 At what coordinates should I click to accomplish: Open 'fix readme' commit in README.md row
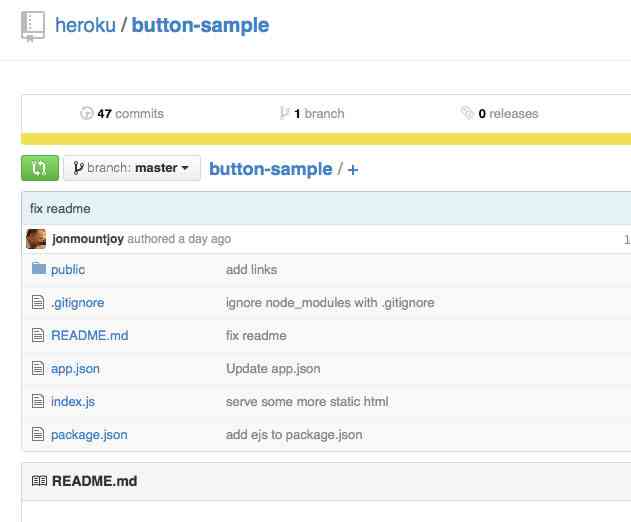coord(256,336)
